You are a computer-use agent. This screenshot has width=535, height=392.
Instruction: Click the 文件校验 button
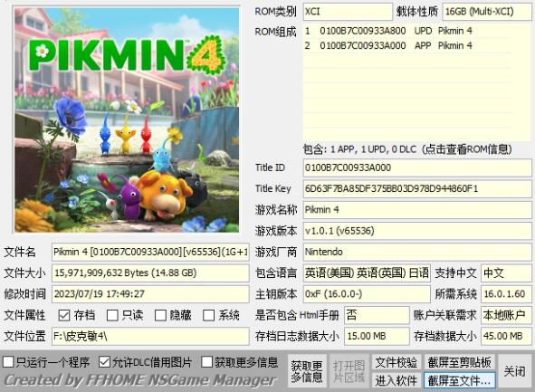(x=396, y=362)
